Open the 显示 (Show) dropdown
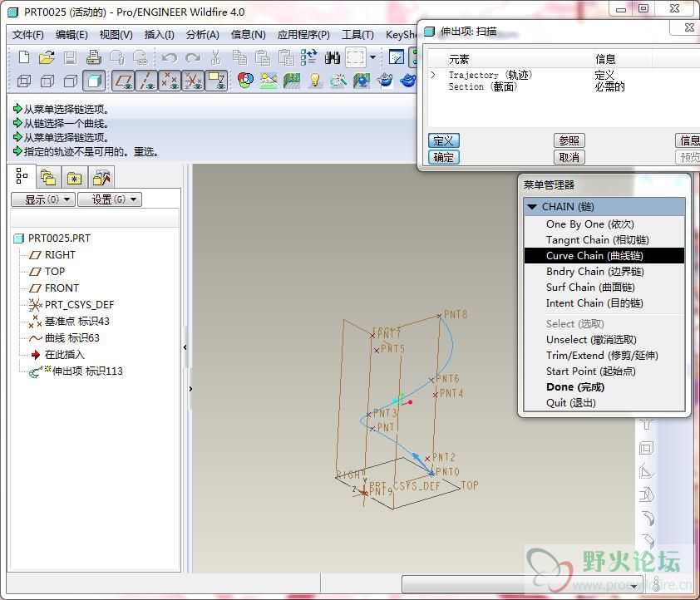 click(43, 199)
